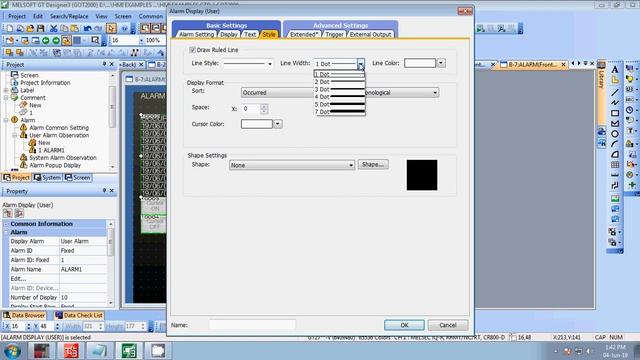Select System Alarm Observation tree item
Viewport: 640px width, 360px height.
point(63,158)
